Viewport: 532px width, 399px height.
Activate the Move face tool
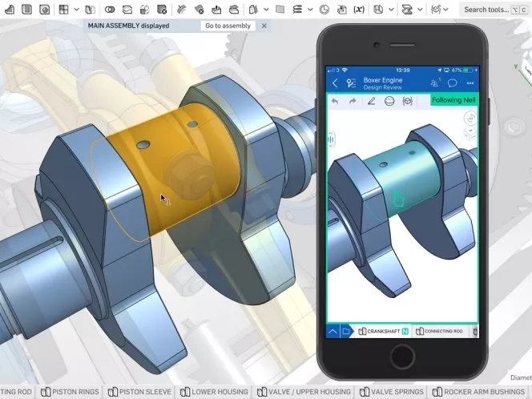[x=216, y=10]
